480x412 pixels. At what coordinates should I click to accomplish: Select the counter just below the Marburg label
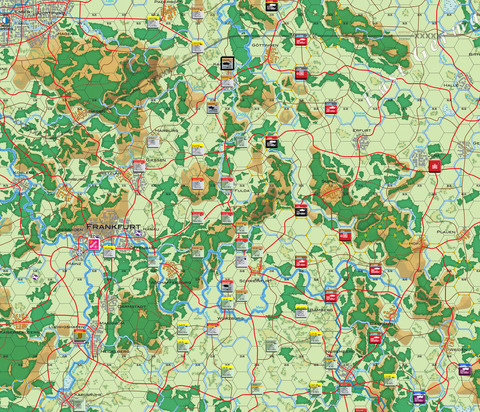tap(153, 141)
